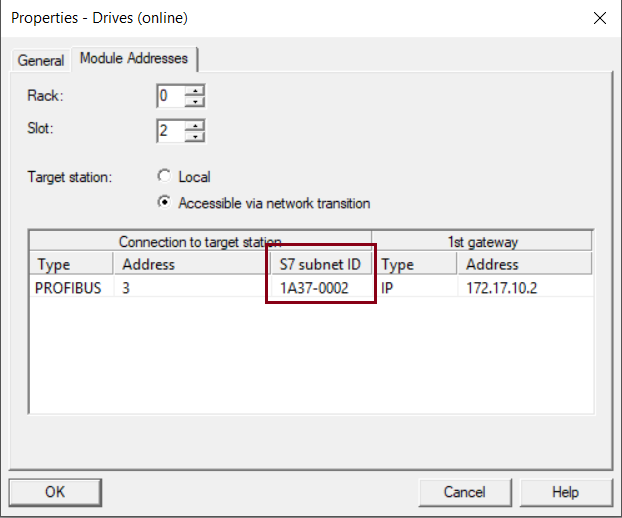Click the 1st gateway column group header
This screenshot has height=518, width=622.
pos(482,241)
